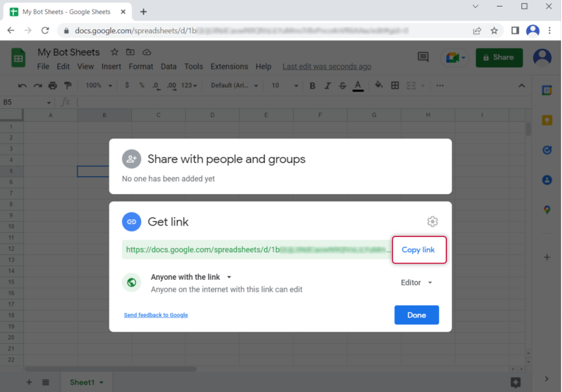Select the Sheet1 tab
Image resolution: width=562 pixels, height=392 pixels.
click(x=83, y=382)
